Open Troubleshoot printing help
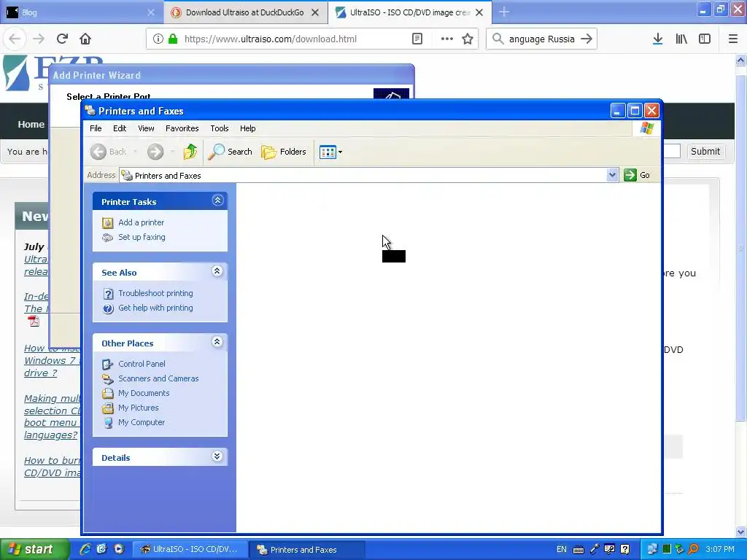The height and width of the screenshot is (560, 747). tap(155, 293)
